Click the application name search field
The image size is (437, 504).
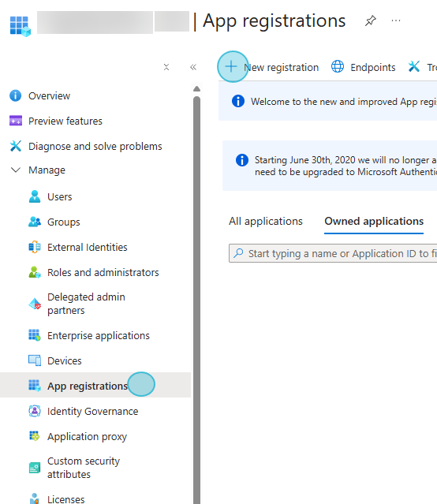click(333, 253)
